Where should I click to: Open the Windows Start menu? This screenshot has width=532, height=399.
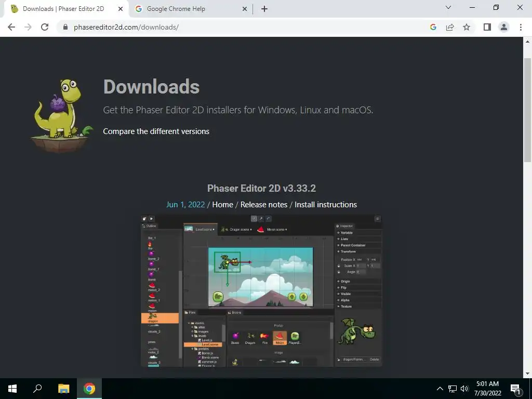(12, 389)
